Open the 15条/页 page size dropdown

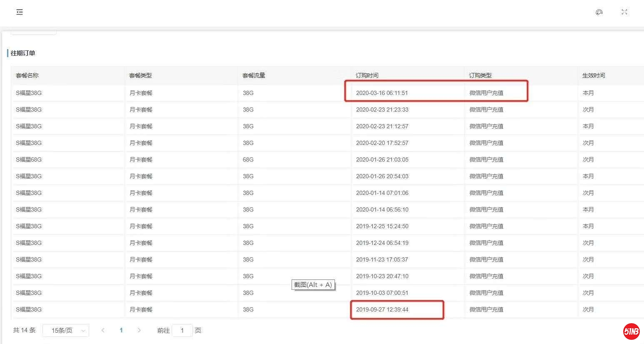[66, 330]
